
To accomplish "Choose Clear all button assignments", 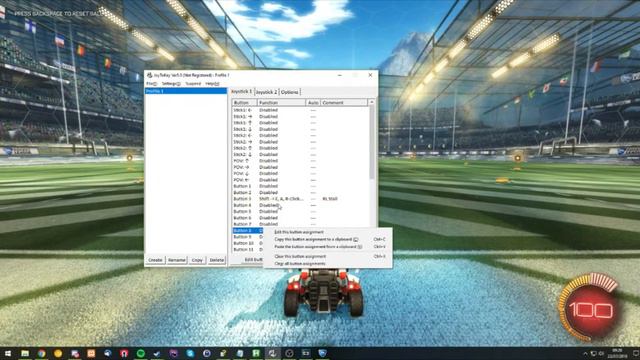I will coord(328,264).
